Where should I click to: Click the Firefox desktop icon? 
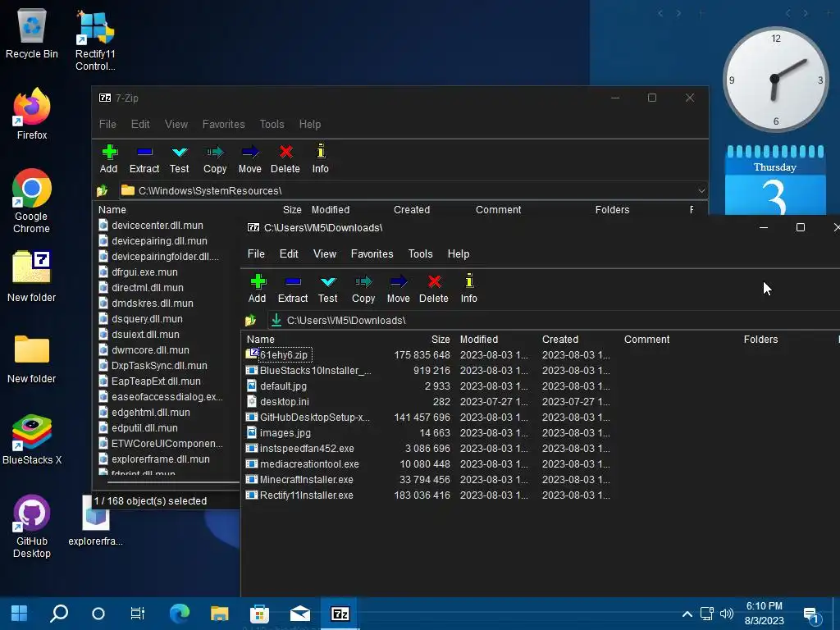[32, 115]
